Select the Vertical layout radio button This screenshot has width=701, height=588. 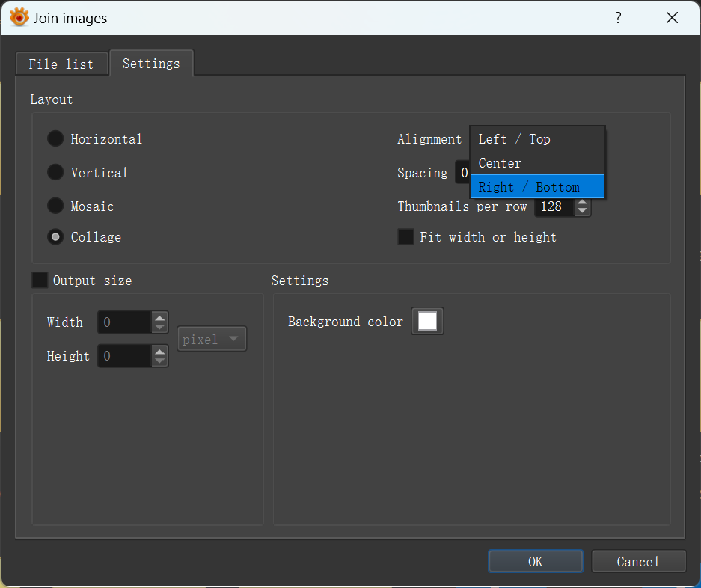(x=55, y=173)
